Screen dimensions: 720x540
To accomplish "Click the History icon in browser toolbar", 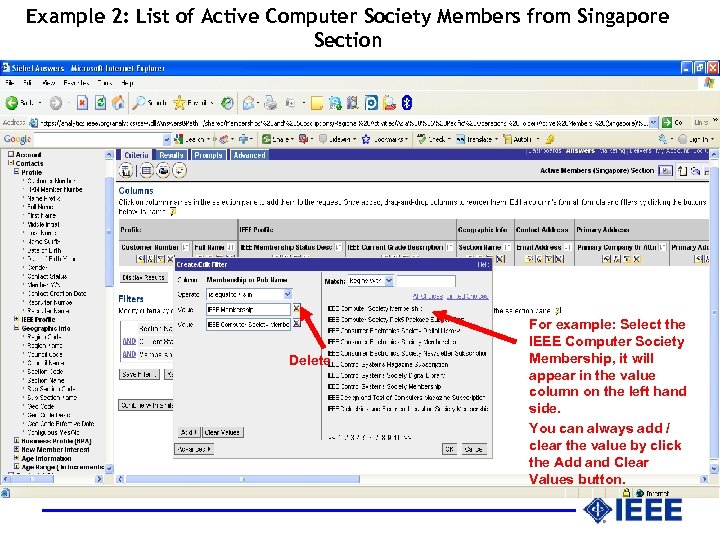I will 227,103.
